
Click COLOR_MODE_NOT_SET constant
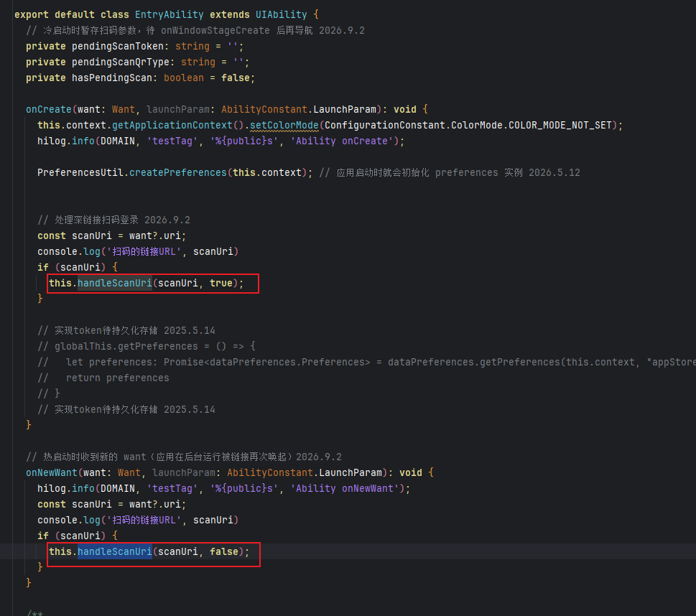pos(560,125)
